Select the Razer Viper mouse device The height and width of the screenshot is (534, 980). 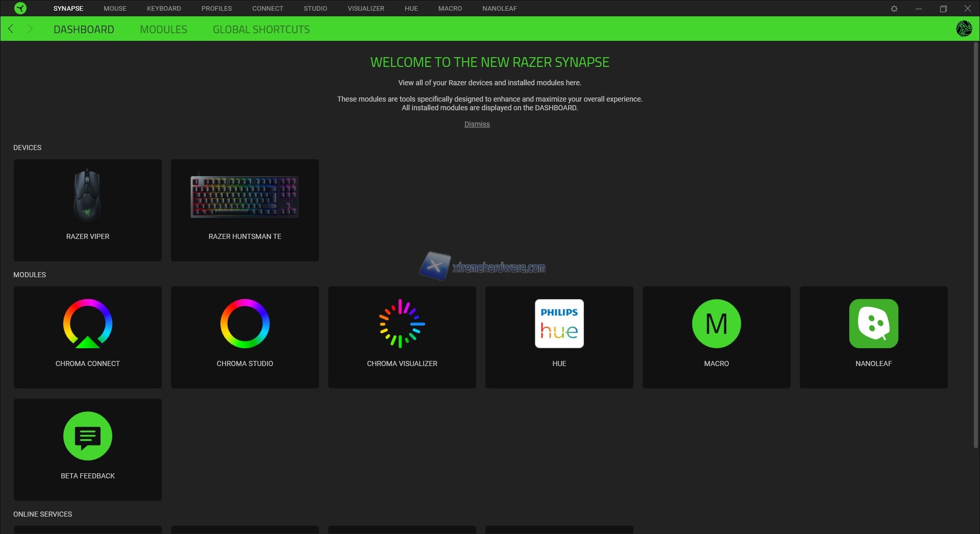click(x=88, y=210)
